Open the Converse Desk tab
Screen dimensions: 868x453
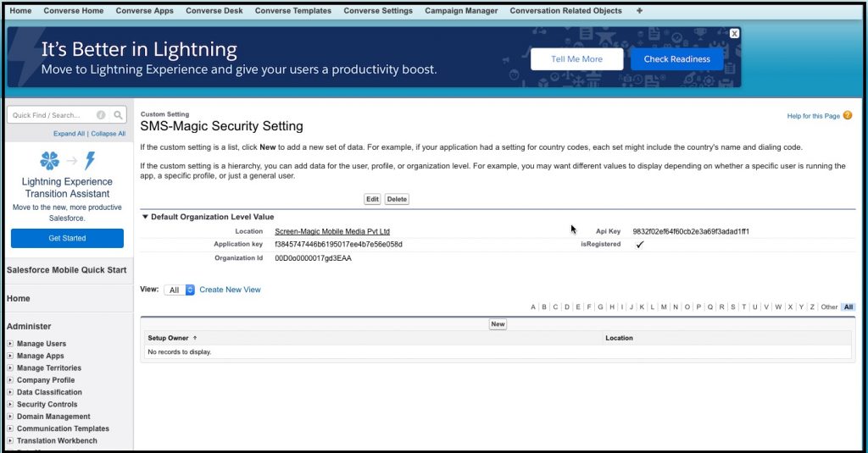(x=214, y=10)
